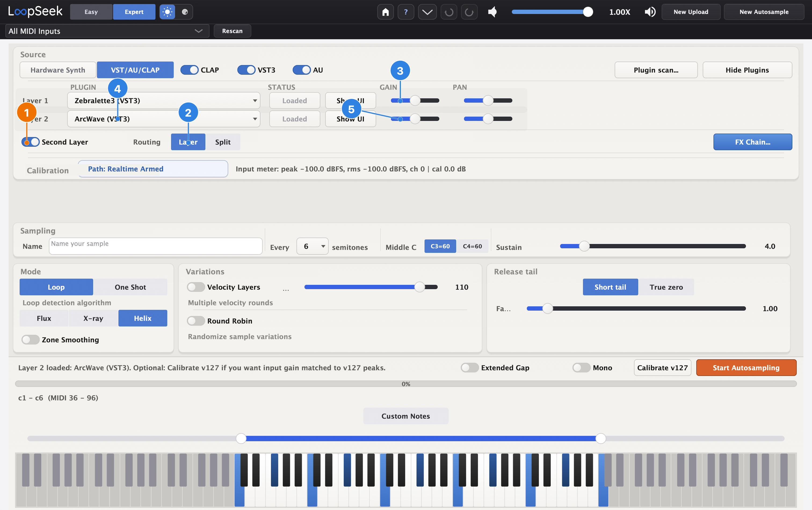Select the X-ray loop algorithm
The image size is (812, 510).
pos(93,318)
